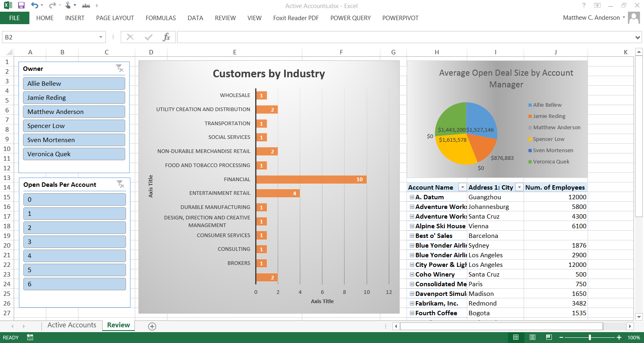Click the zoom slider handle

click(590, 337)
